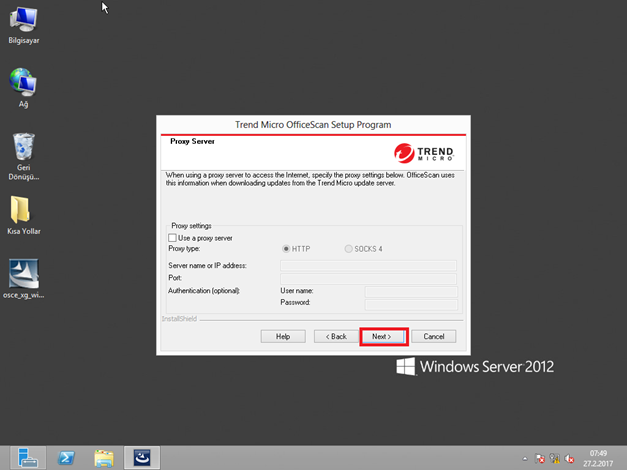
Task: Select the Geri Dönüşüm recycle bin icon
Action: 24,156
